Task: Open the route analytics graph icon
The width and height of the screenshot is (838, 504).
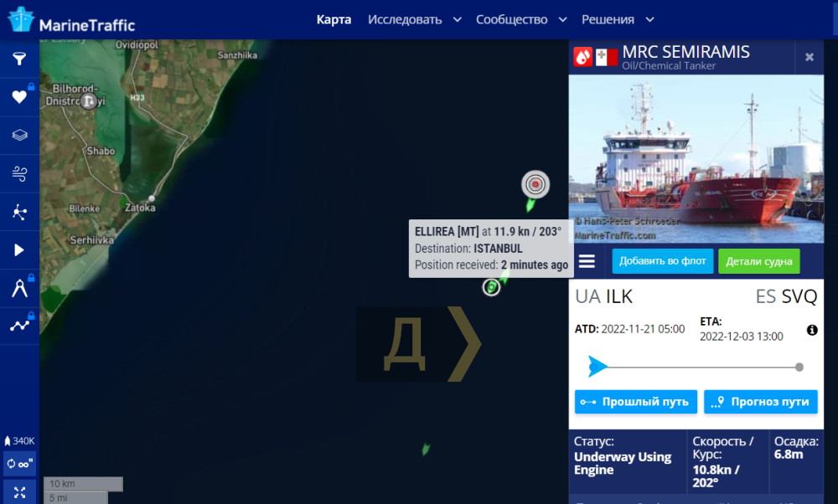Action: click(19, 325)
